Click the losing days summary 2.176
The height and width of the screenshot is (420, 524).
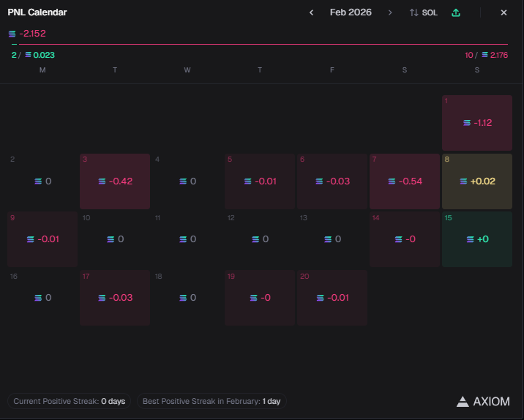pos(499,55)
